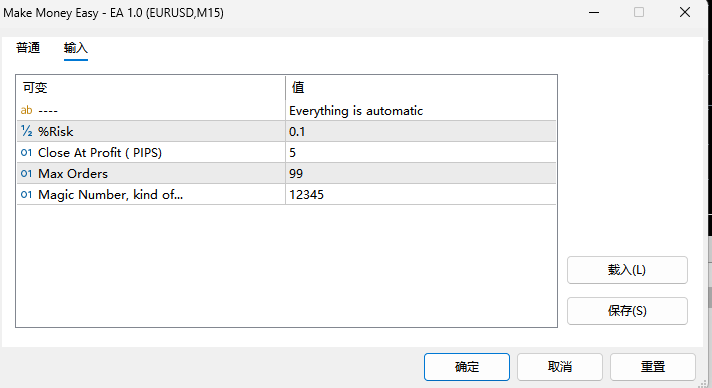This screenshot has height=388, width=712.
Task: Reset inputs with 重置 button
Action: 653,367
